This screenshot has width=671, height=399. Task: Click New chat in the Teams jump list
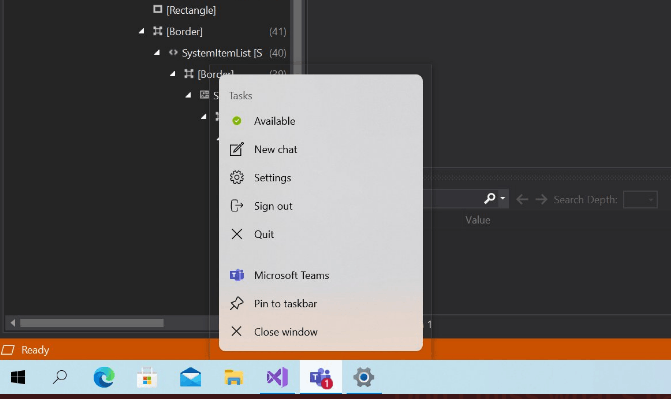click(x=321, y=149)
